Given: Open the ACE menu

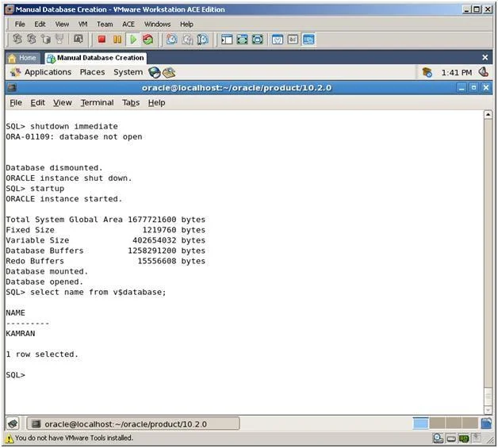Looking at the screenshot, I should coord(128,24).
